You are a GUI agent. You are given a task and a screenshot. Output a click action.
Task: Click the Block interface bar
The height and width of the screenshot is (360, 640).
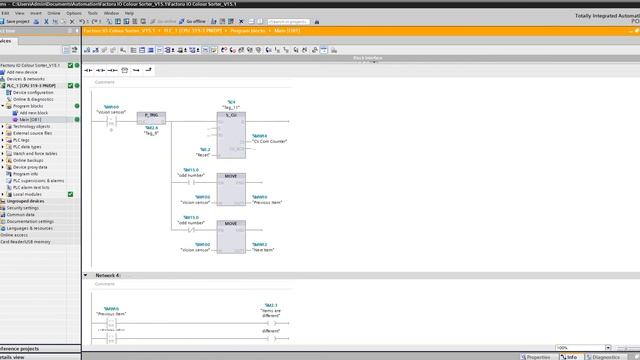[x=361, y=58]
